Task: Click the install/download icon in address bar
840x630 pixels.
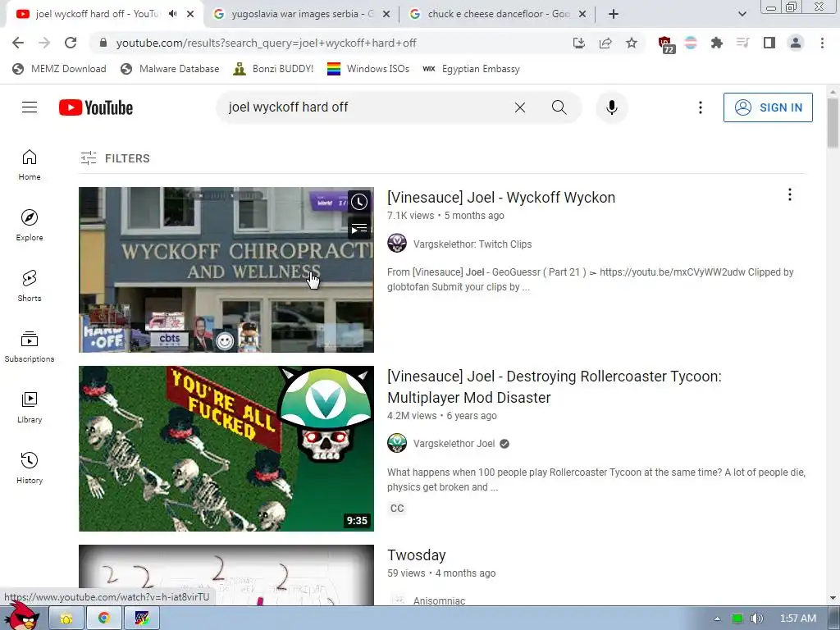Action: point(578,43)
